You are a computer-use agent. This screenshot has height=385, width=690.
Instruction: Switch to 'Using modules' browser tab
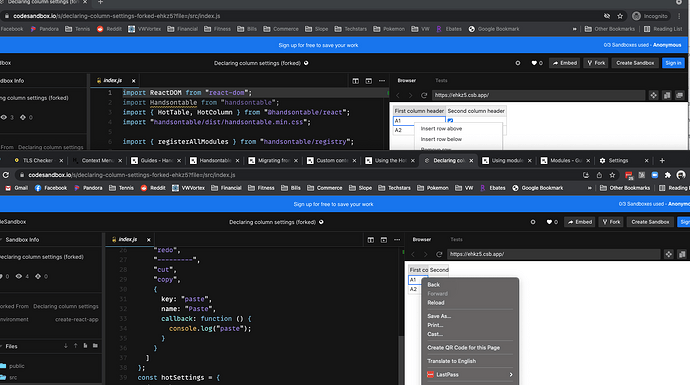click(507, 161)
